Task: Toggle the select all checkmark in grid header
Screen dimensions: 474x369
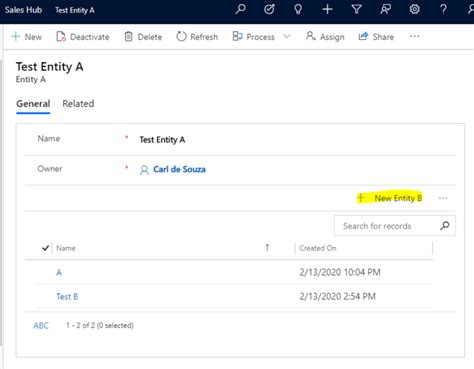Action: coord(46,248)
